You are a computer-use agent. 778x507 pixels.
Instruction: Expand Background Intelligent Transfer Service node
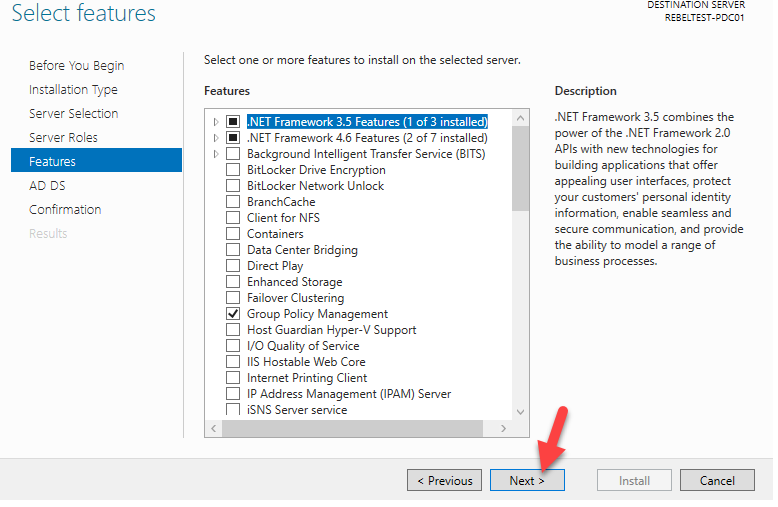pyautogui.click(x=216, y=154)
